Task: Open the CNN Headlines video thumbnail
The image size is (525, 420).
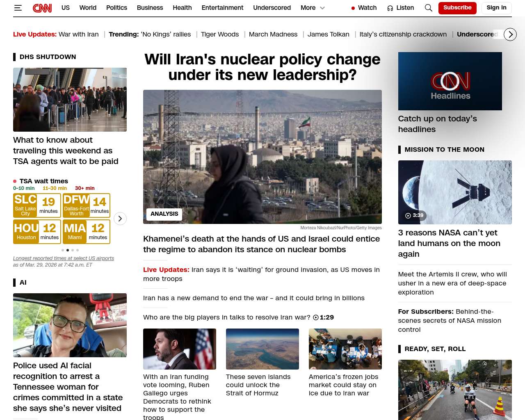Action: pyautogui.click(x=450, y=81)
